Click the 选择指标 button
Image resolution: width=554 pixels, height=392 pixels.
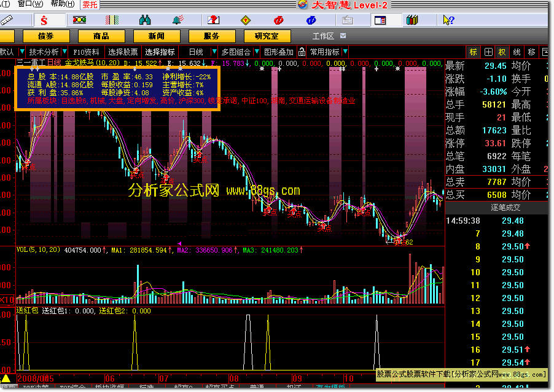160,52
